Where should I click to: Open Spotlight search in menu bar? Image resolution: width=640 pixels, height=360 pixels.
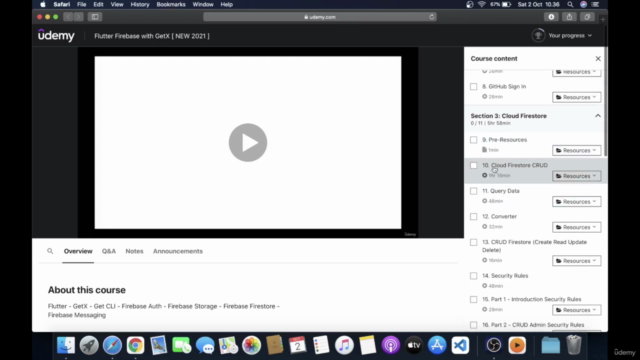click(570, 4)
